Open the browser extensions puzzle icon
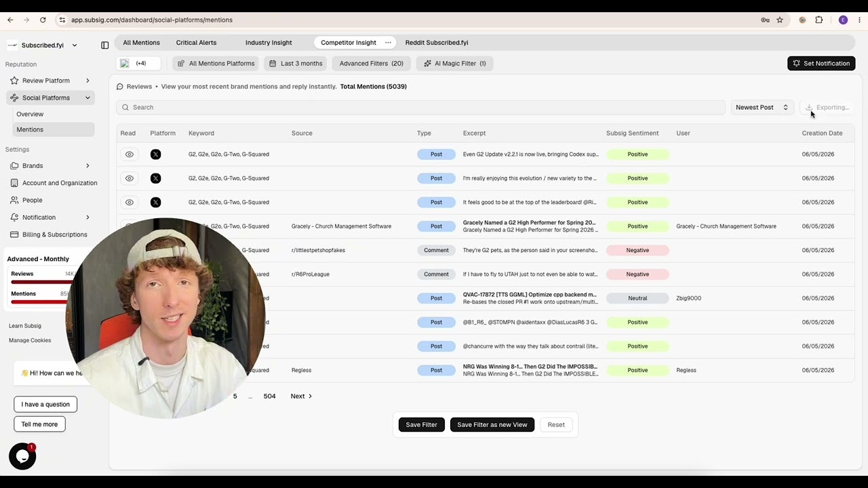Image resolution: width=868 pixels, height=488 pixels. point(819,20)
